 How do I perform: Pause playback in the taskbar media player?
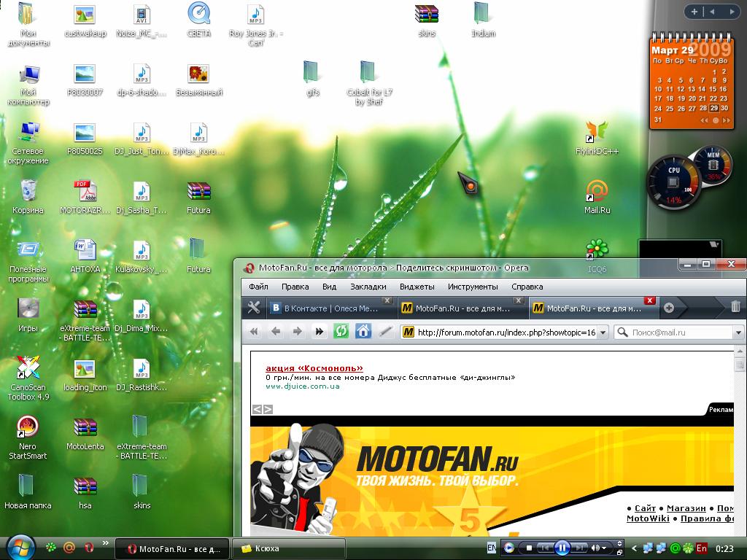[562, 548]
